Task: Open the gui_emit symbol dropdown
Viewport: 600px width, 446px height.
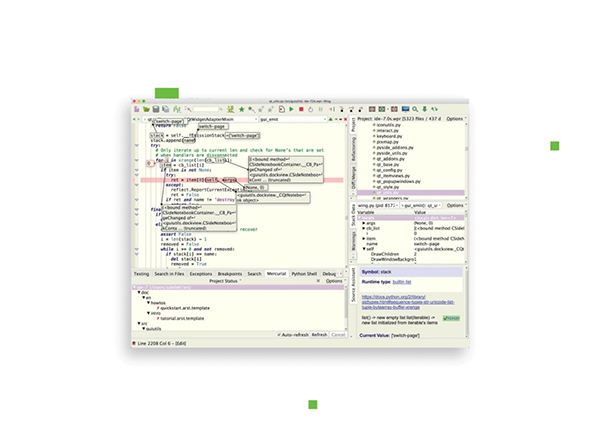Action: [292, 119]
